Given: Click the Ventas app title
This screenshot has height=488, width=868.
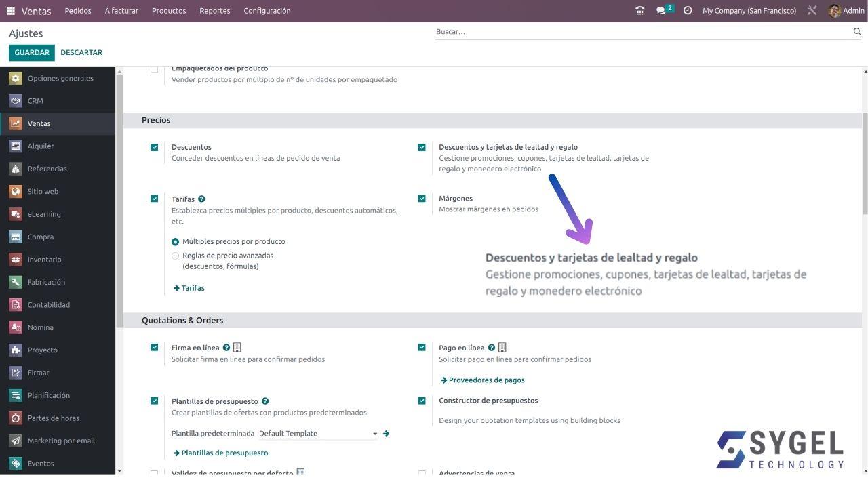Looking at the screenshot, I should coord(36,11).
